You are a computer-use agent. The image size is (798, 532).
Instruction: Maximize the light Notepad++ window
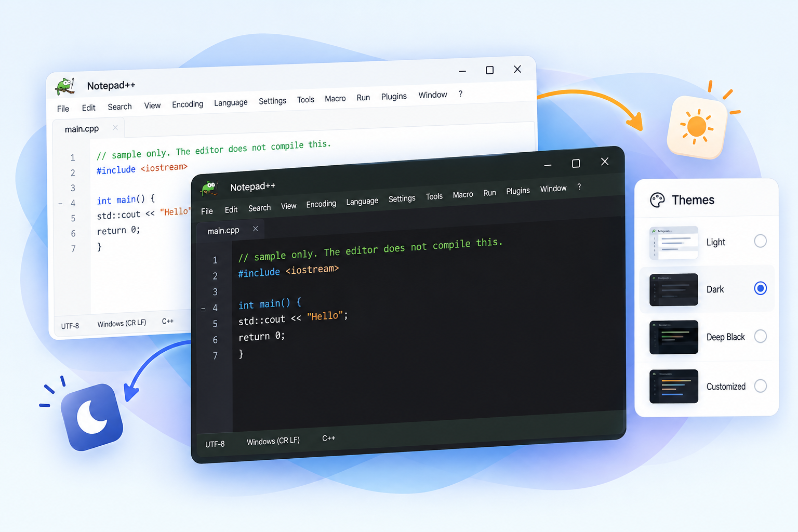tap(489, 70)
